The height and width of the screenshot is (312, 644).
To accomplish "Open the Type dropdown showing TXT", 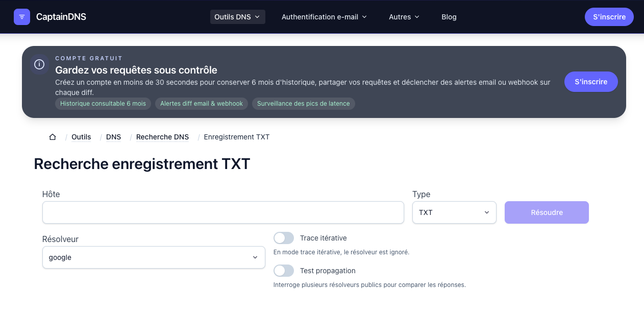I will pyautogui.click(x=454, y=212).
